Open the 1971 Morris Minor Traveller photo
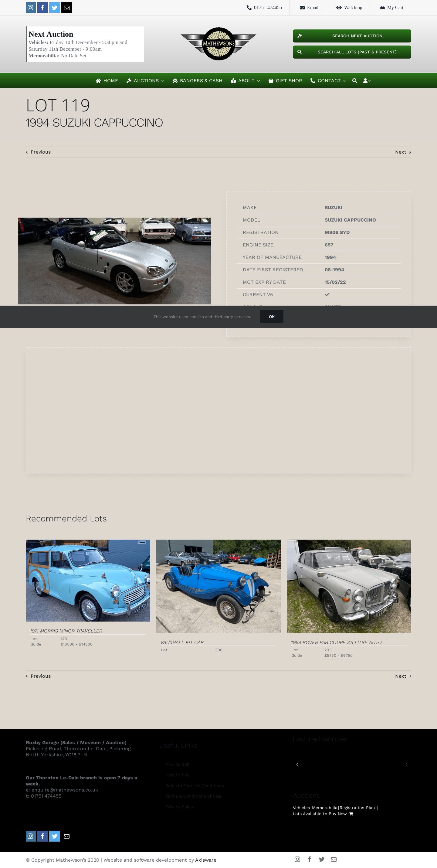Viewport: 437px width, 868px height. pyautogui.click(x=88, y=581)
